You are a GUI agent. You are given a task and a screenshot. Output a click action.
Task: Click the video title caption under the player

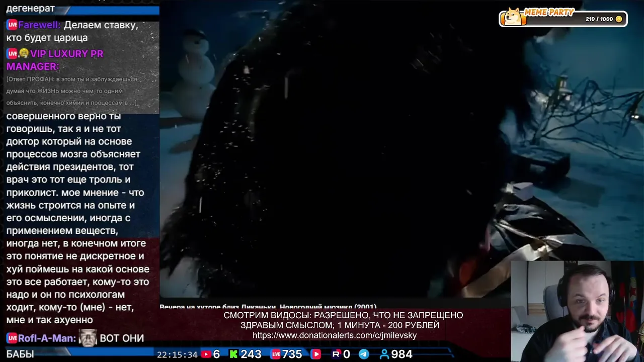coord(268,307)
